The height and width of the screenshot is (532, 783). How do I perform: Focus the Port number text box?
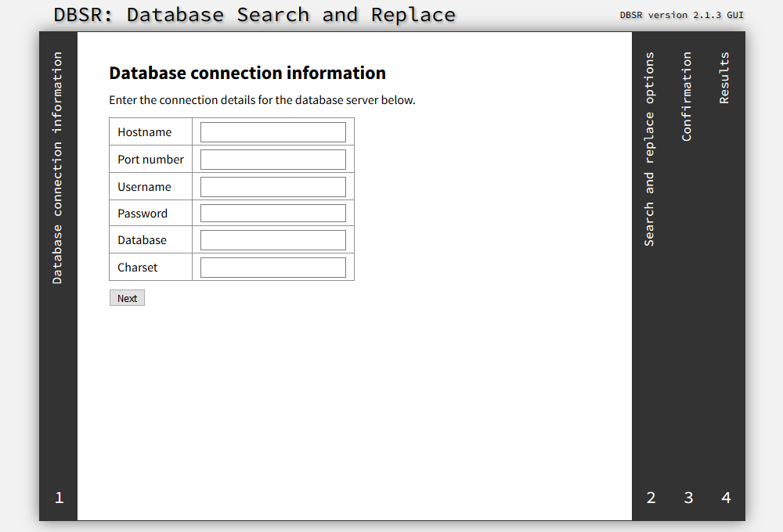272,160
